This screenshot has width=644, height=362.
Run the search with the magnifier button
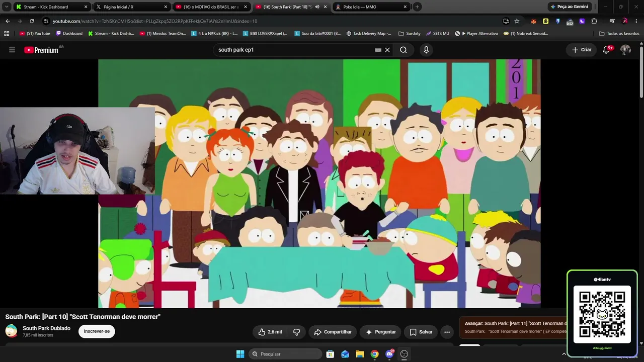[404, 50]
